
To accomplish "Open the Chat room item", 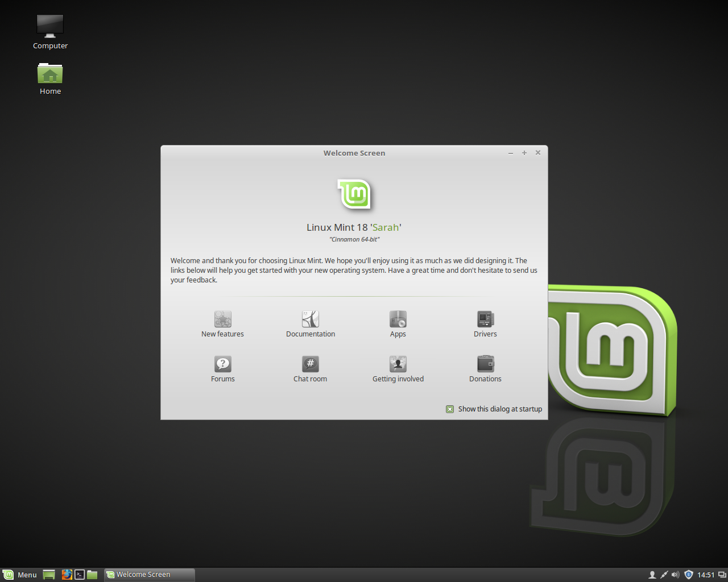I will pos(311,369).
